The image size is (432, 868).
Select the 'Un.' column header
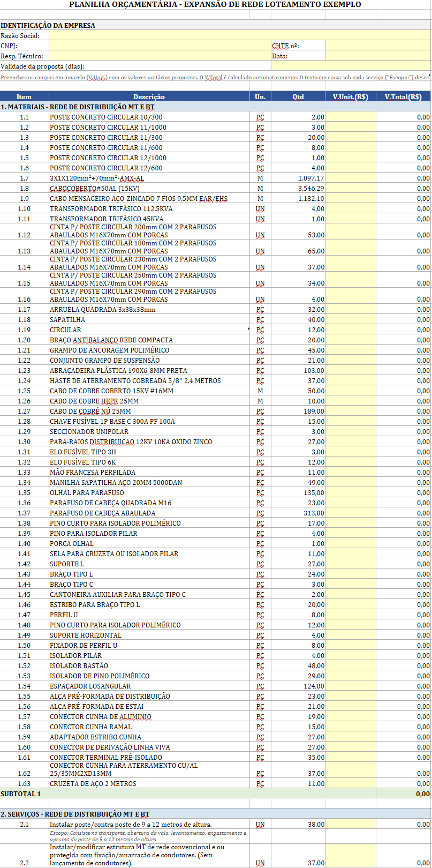(260, 96)
